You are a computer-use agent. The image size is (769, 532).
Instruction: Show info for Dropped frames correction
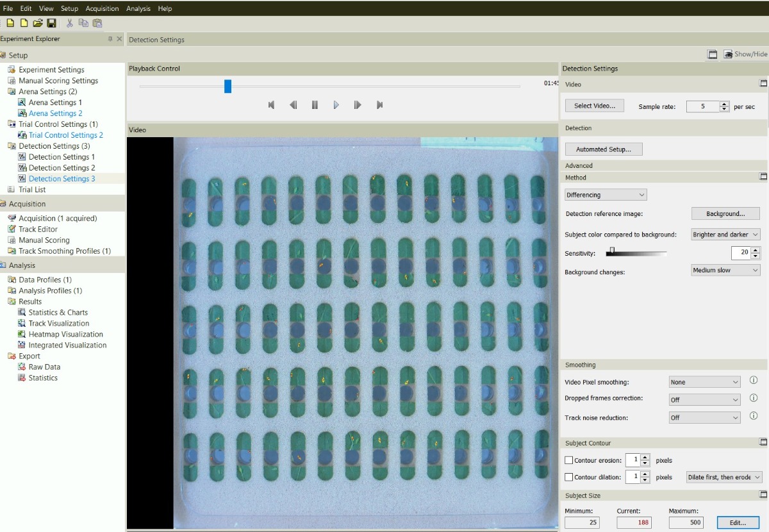pos(754,398)
